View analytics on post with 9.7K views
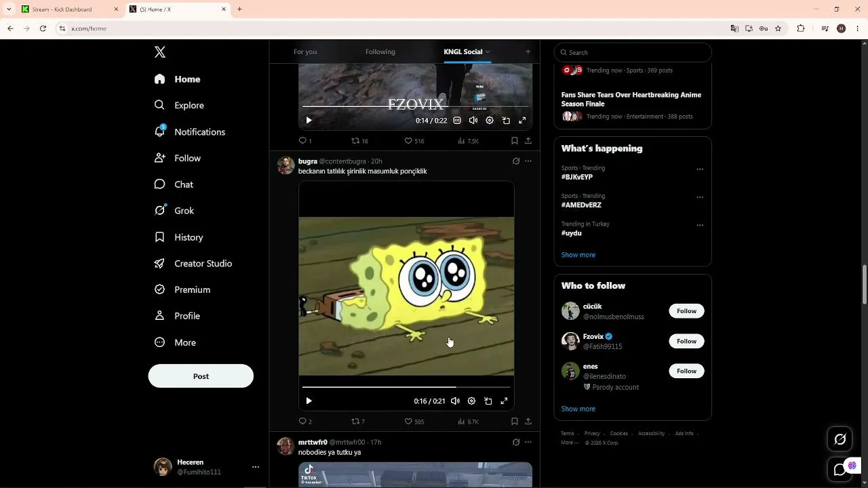This screenshot has height=488, width=868. click(468, 422)
